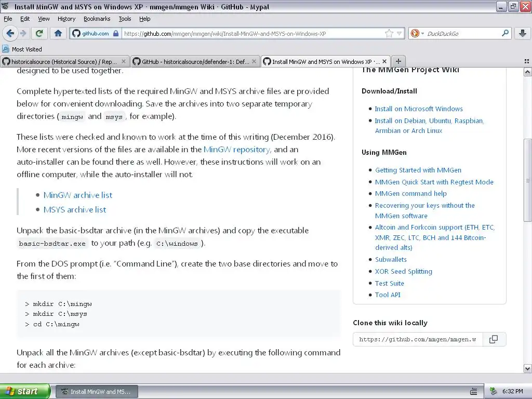This screenshot has width=532, height=399.
Task: Open the Help menu
Action: (144, 19)
